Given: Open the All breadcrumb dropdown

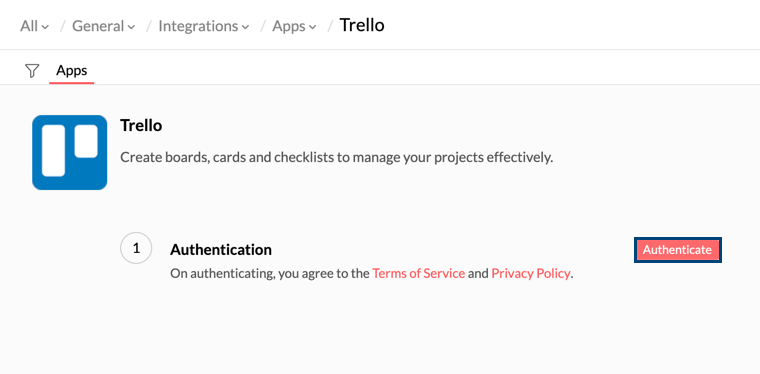Looking at the screenshot, I should click(34, 26).
